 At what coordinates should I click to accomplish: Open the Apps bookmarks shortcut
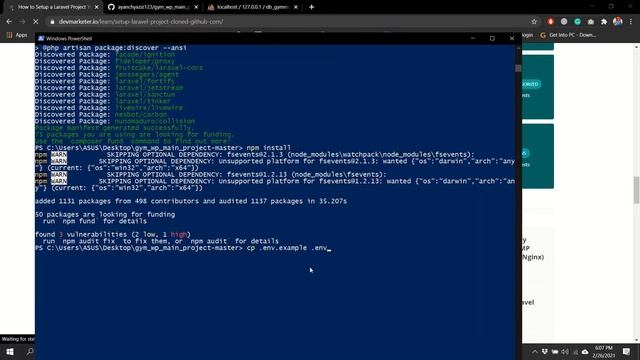click(17, 35)
